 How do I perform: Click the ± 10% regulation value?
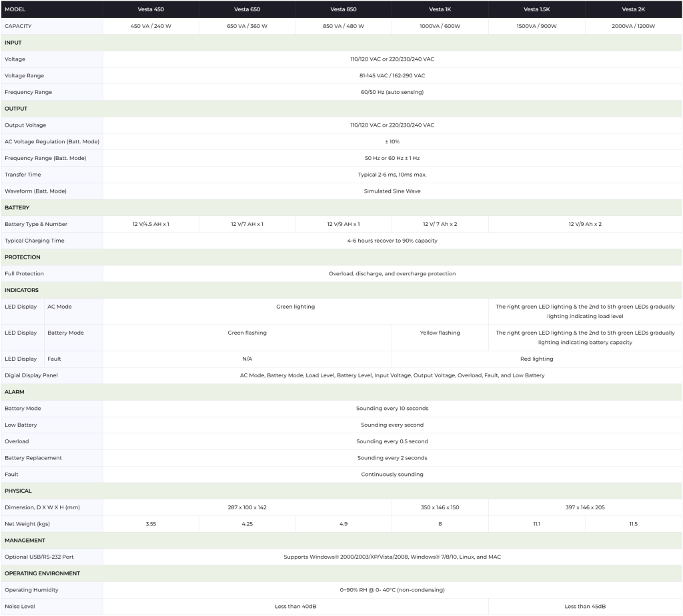392,142
